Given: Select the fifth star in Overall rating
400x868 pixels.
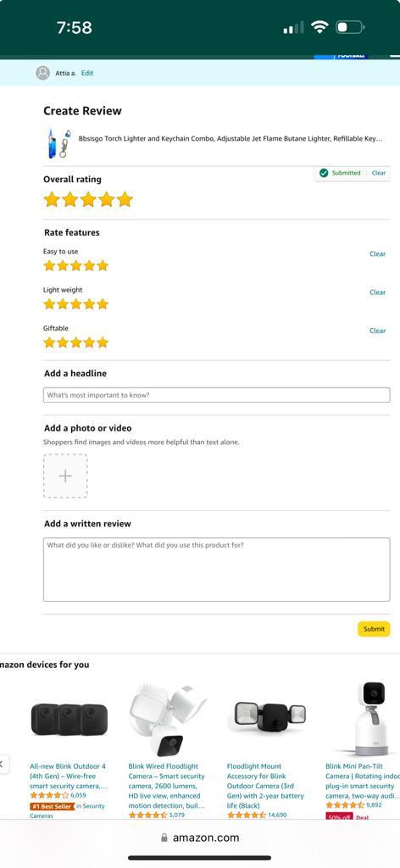Looking at the screenshot, I should pyautogui.click(x=125, y=199).
